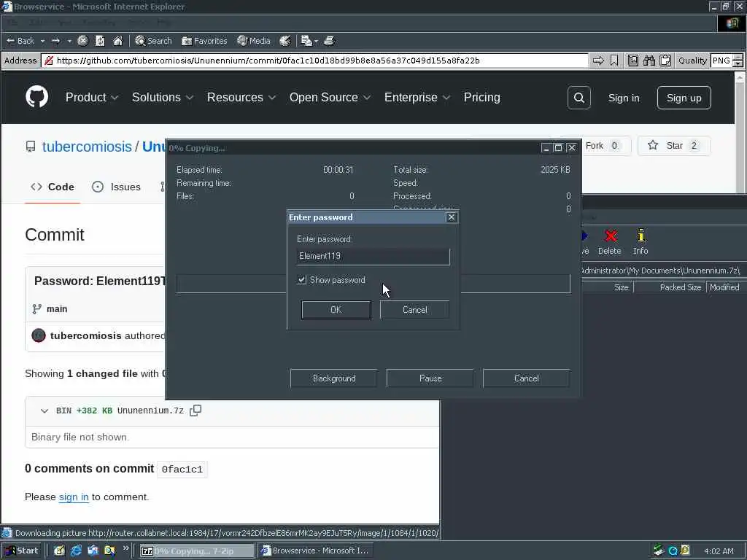Cancel the Enter password dialog
Image resolution: width=747 pixels, height=560 pixels.
point(414,309)
